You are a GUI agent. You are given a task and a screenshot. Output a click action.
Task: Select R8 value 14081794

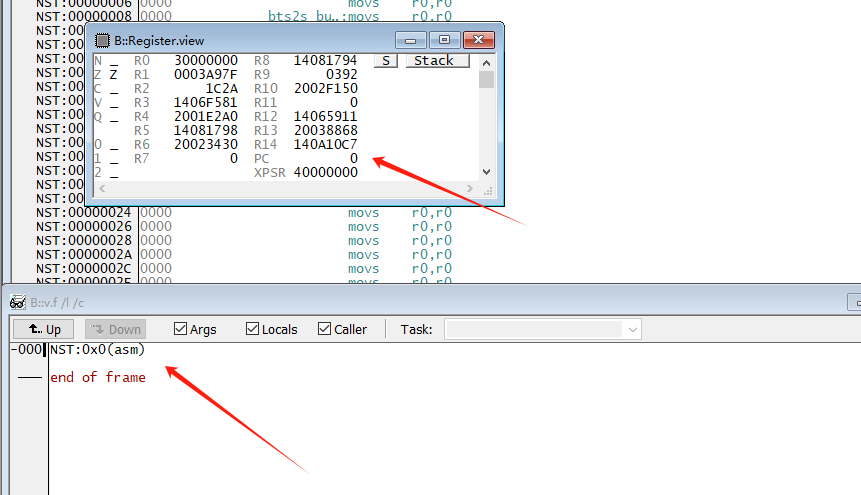[326, 60]
